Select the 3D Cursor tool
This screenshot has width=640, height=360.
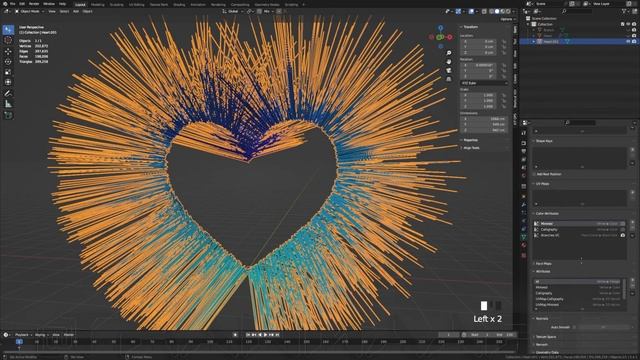pyautogui.click(x=8, y=40)
